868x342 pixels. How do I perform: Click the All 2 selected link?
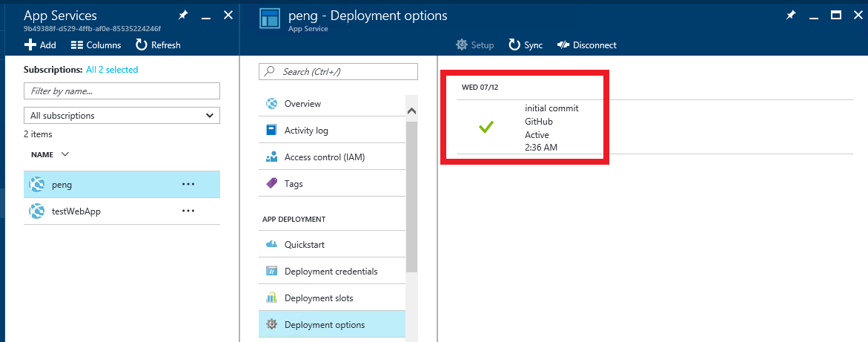(x=112, y=69)
